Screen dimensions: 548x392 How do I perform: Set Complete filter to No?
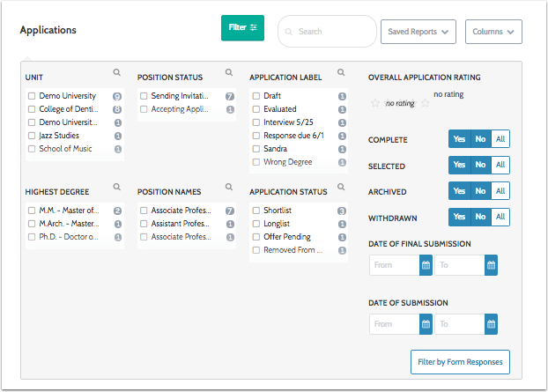481,139
